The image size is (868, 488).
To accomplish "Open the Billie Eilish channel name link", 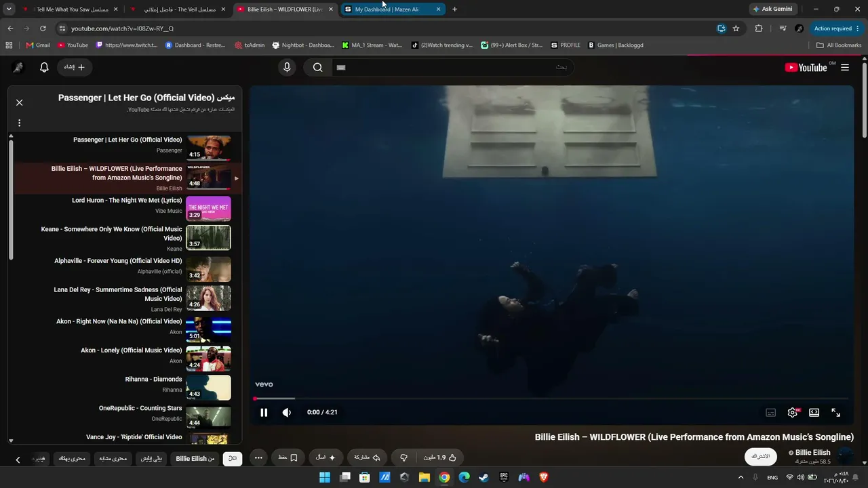I will (812, 453).
